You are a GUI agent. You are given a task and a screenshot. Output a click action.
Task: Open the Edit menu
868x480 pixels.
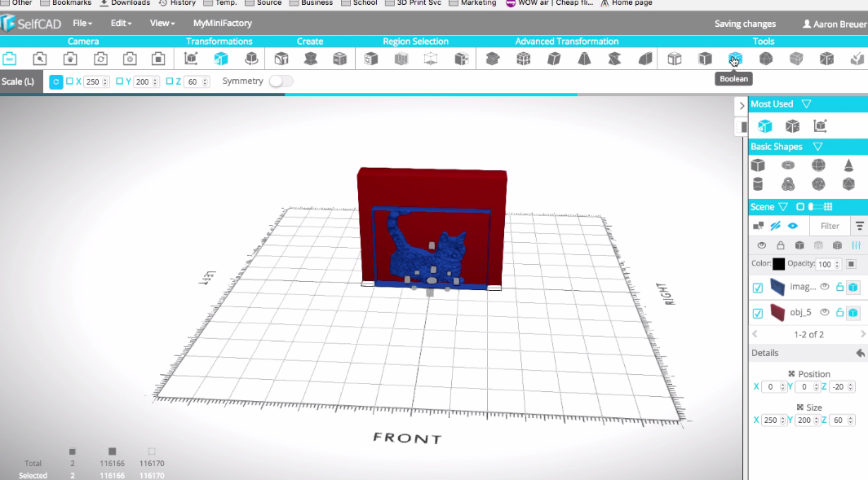121,23
